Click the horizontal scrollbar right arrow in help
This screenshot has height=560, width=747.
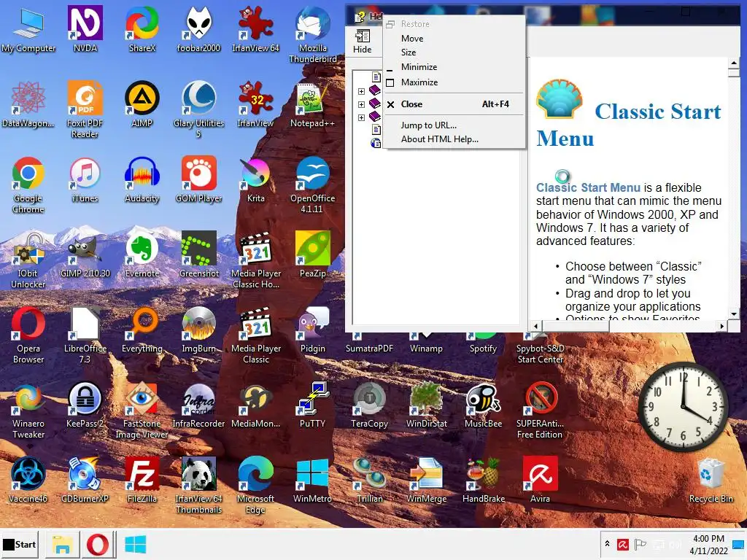[722, 326]
